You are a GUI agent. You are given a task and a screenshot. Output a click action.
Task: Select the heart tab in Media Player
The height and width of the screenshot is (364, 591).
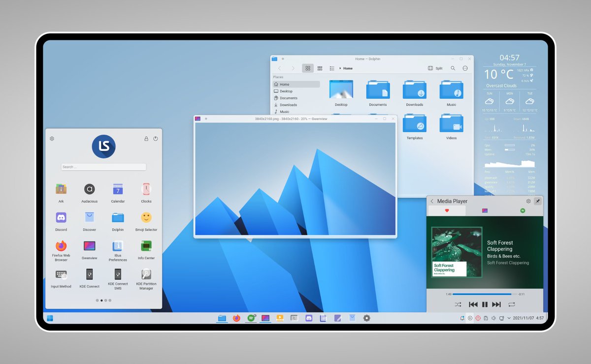tap(447, 211)
